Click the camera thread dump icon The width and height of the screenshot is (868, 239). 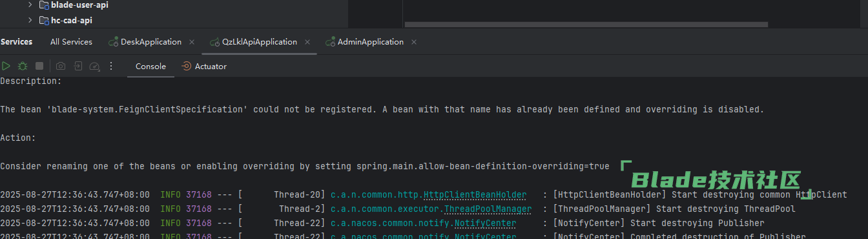tap(60, 66)
